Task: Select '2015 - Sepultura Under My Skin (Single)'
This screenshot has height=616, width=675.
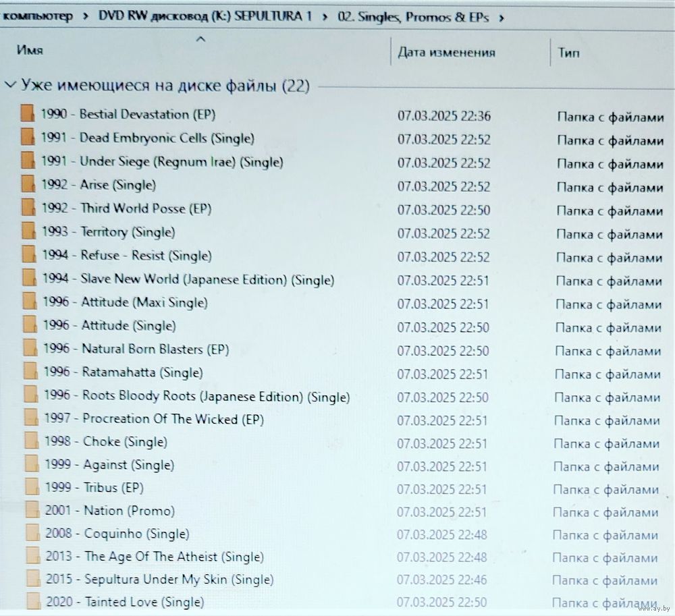Action: click(160, 580)
